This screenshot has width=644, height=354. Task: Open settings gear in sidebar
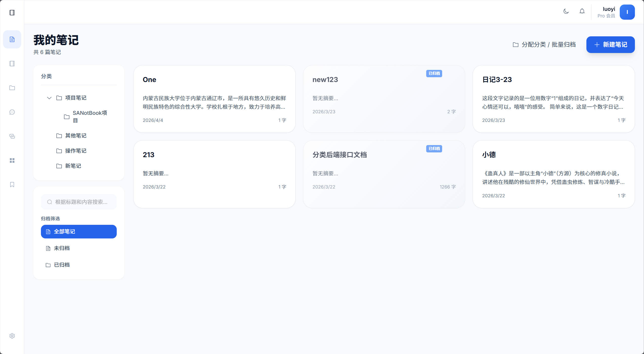point(12,336)
